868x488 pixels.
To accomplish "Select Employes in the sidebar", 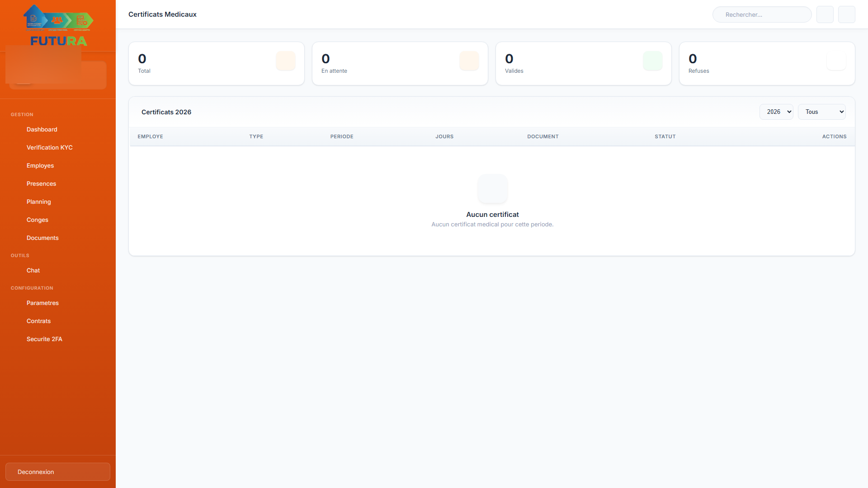I will pos(40,166).
